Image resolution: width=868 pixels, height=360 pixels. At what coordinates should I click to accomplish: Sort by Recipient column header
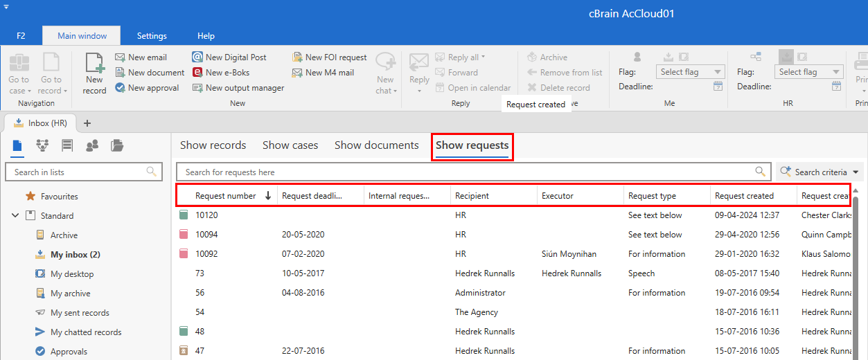[494, 196]
